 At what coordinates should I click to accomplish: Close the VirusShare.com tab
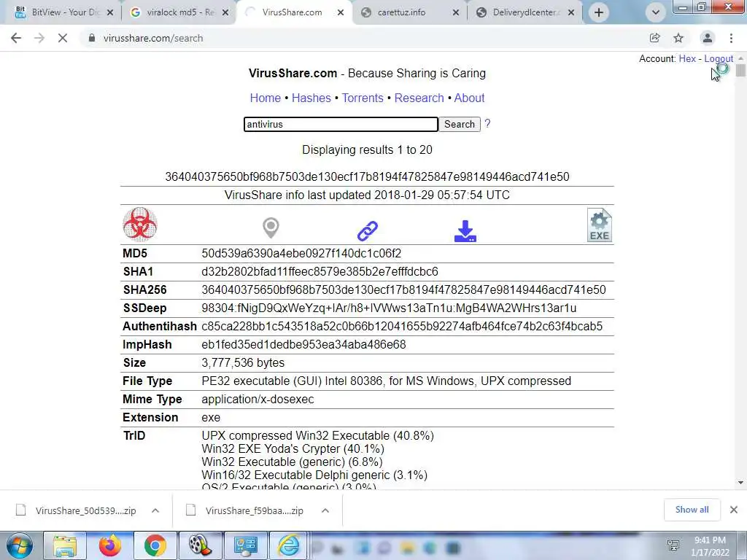tap(341, 12)
